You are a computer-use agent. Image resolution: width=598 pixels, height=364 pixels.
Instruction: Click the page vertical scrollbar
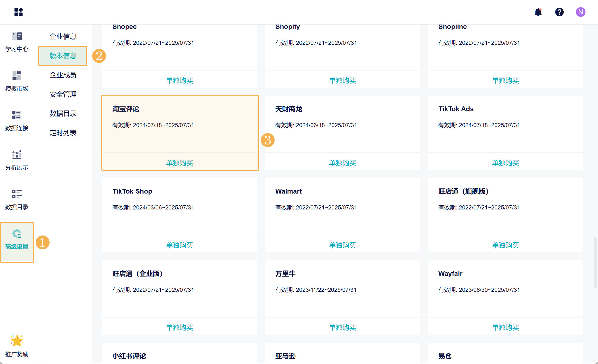[x=595, y=262]
